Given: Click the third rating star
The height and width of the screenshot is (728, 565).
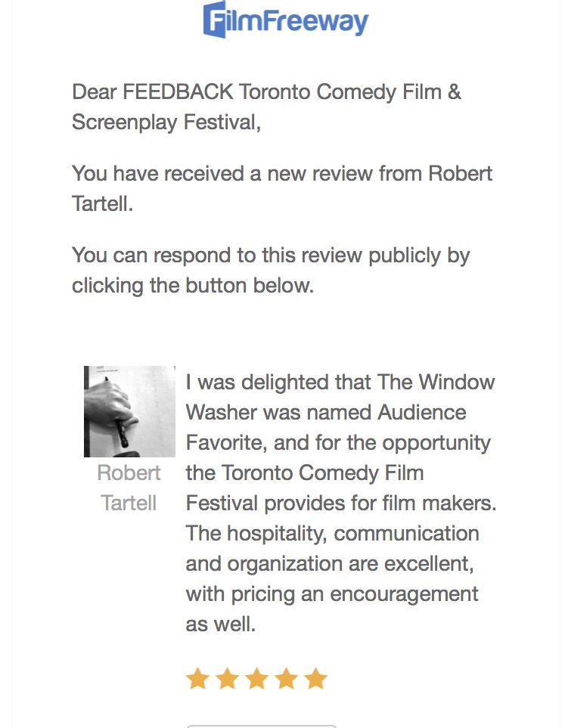Looking at the screenshot, I should [x=256, y=678].
